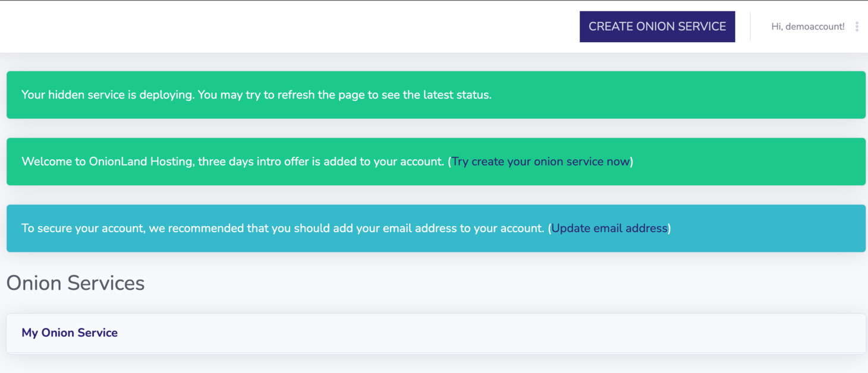The image size is (868, 373).
Task: Follow 'Try create your onion service now' link
Action: coord(540,162)
